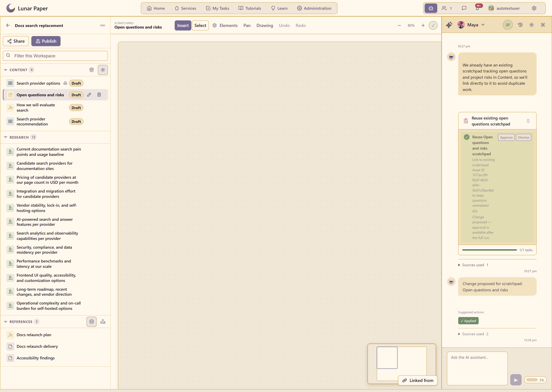
Task: Edit Open questions and risks with pencil icon
Action: click(x=89, y=95)
